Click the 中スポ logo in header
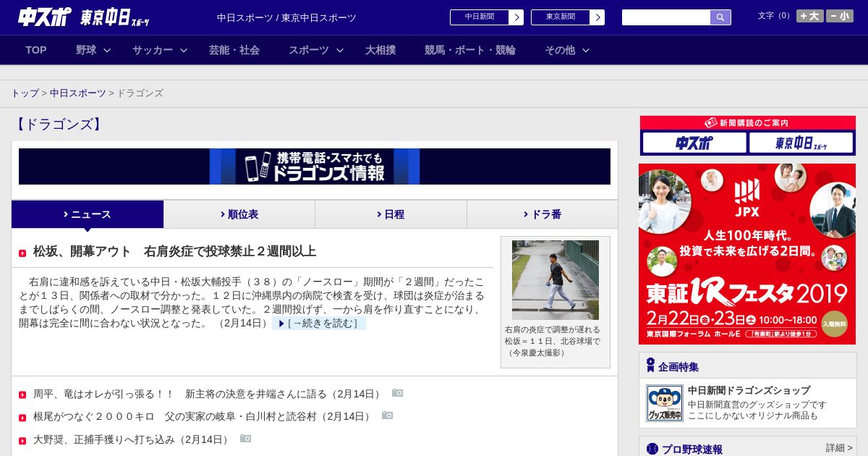The height and width of the screenshot is (456, 868). [44, 17]
